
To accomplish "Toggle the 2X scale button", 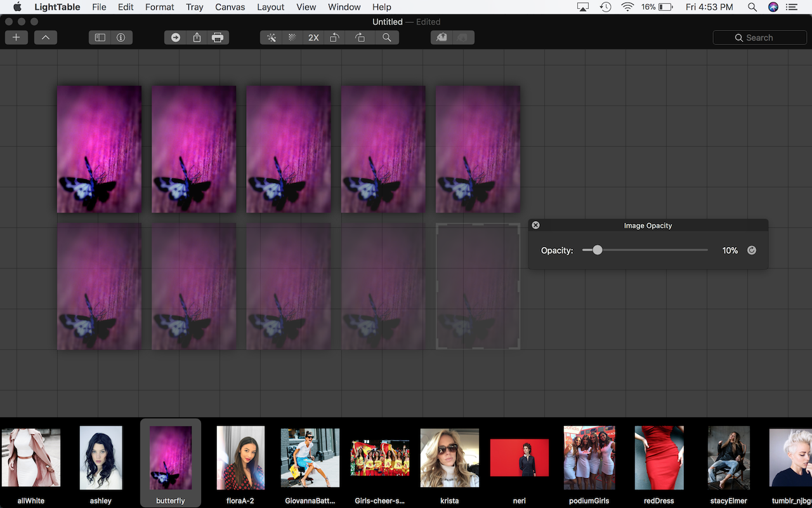I will [313, 37].
